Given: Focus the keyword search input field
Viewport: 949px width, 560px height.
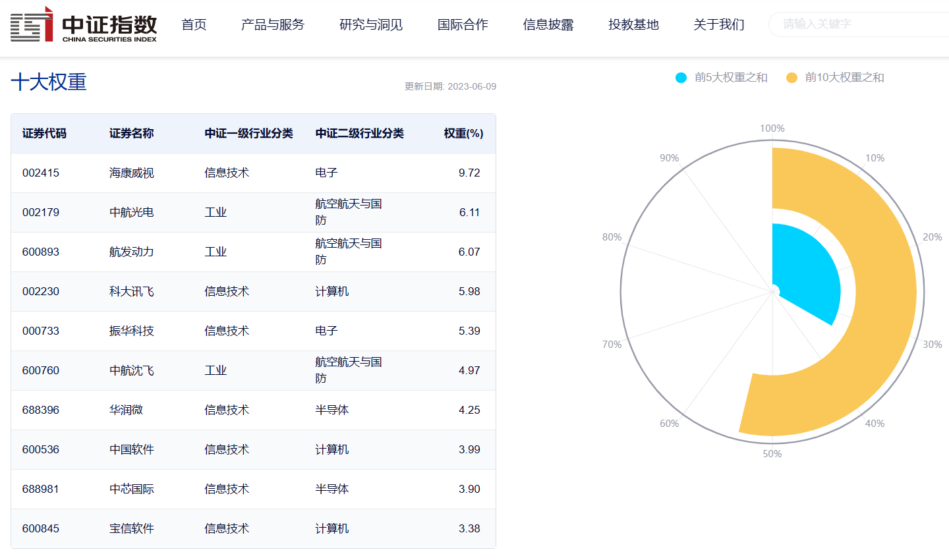Looking at the screenshot, I should click(859, 24).
